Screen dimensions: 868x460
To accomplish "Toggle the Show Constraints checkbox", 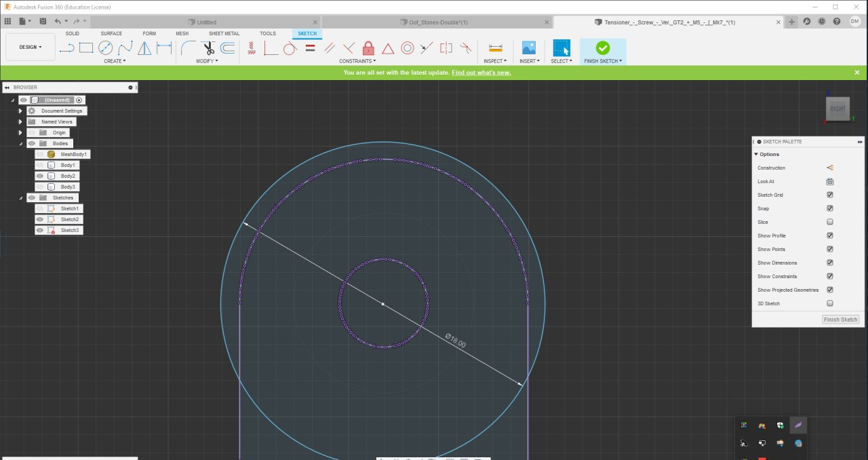I will [830, 276].
